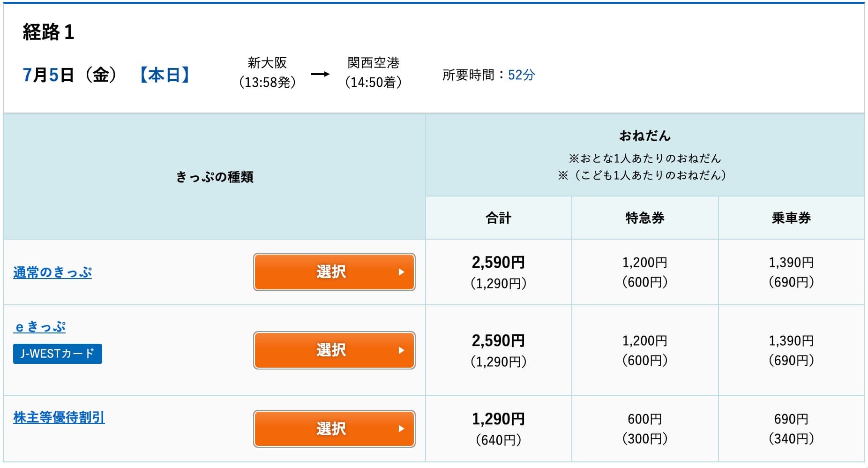
Task: Click the ※おとな1人あたりのおねだん note
Action: (x=645, y=158)
